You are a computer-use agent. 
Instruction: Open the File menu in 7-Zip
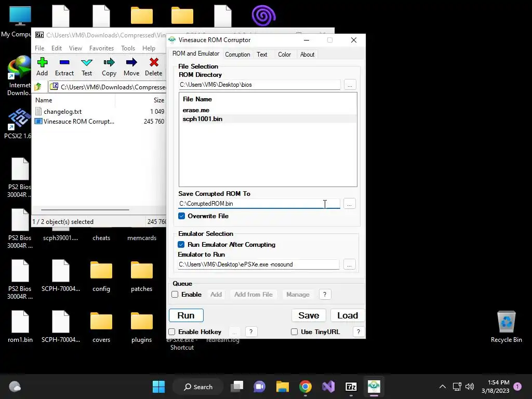tap(39, 48)
